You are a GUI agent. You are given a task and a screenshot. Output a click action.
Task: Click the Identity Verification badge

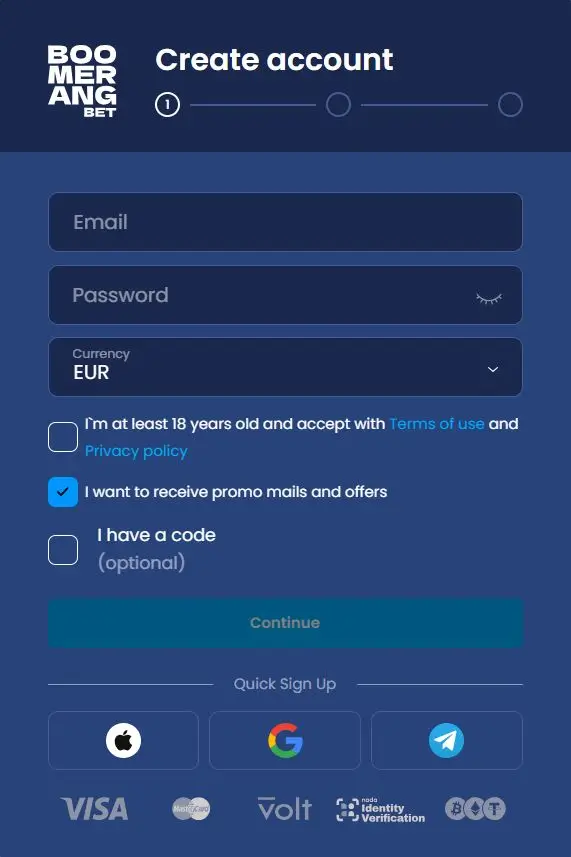[380, 809]
